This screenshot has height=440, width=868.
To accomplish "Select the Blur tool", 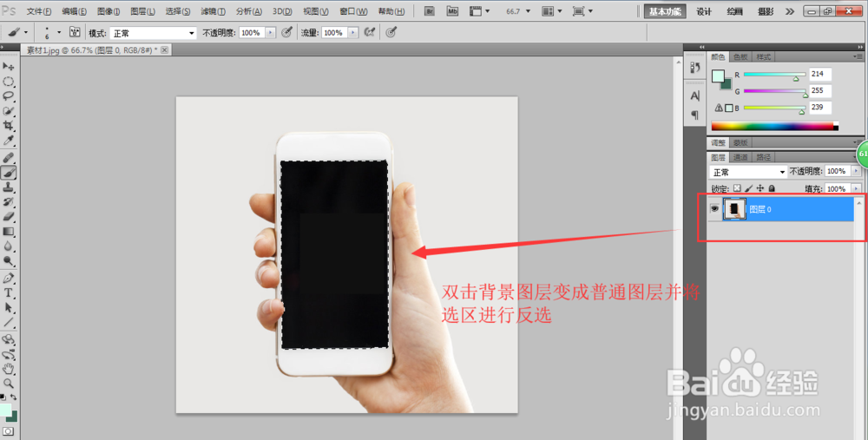I will click(x=9, y=246).
